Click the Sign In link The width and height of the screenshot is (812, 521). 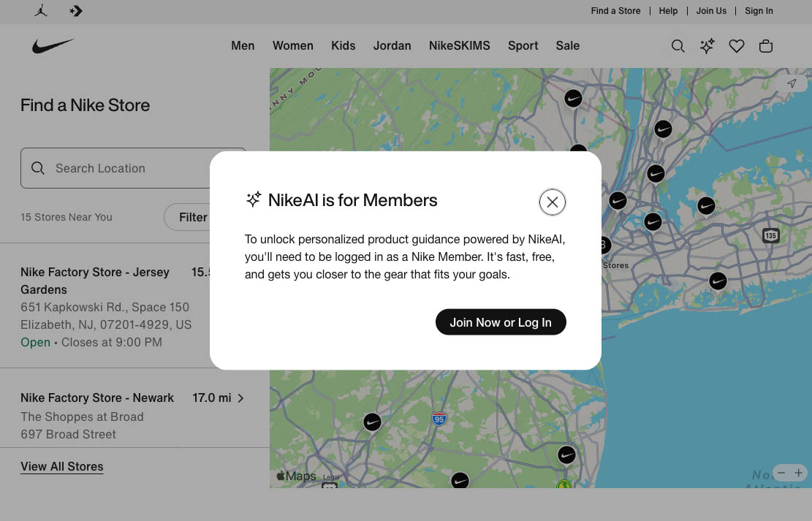point(759,11)
